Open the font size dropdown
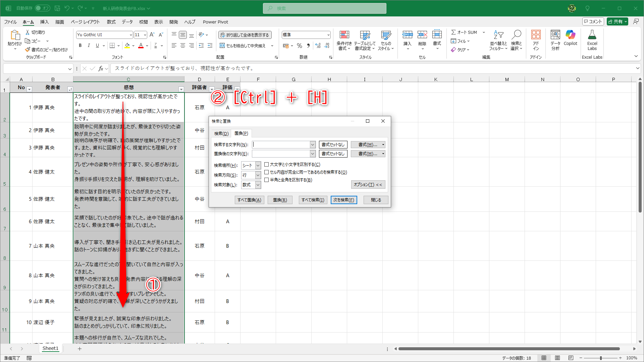The image size is (644, 362). pos(145,35)
